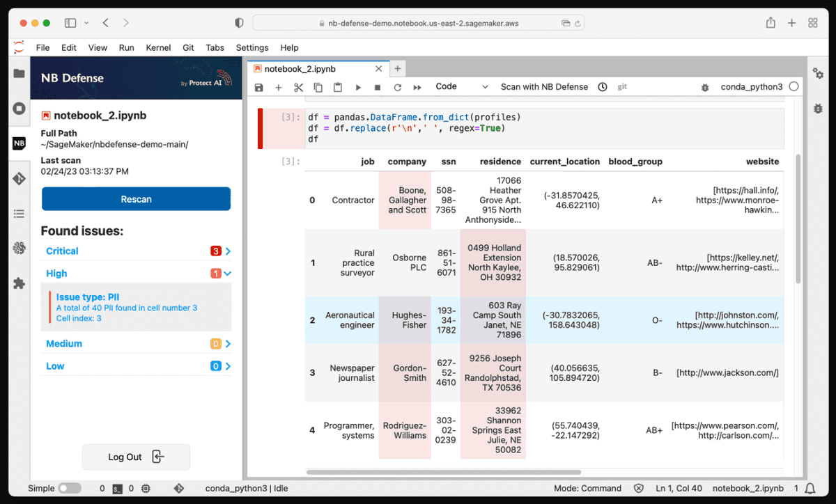Click the Safari share icon
The width and height of the screenshot is (836, 504).
pos(771,23)
